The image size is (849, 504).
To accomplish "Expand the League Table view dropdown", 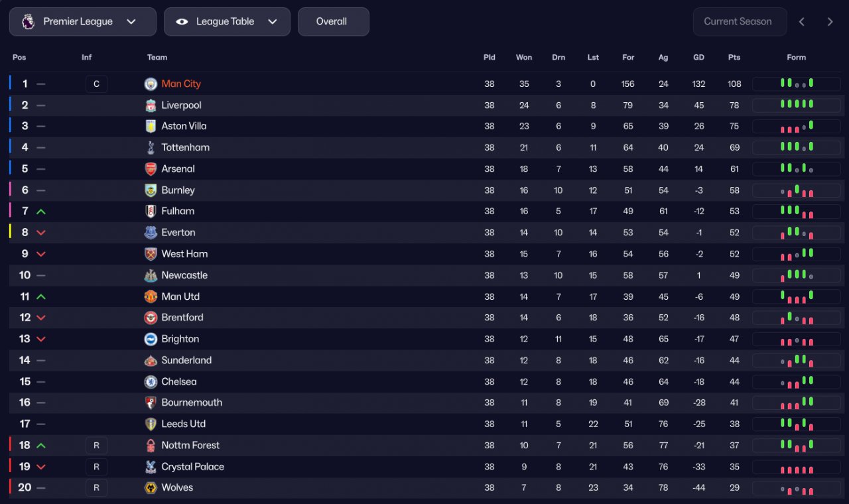I will point(227,21).
